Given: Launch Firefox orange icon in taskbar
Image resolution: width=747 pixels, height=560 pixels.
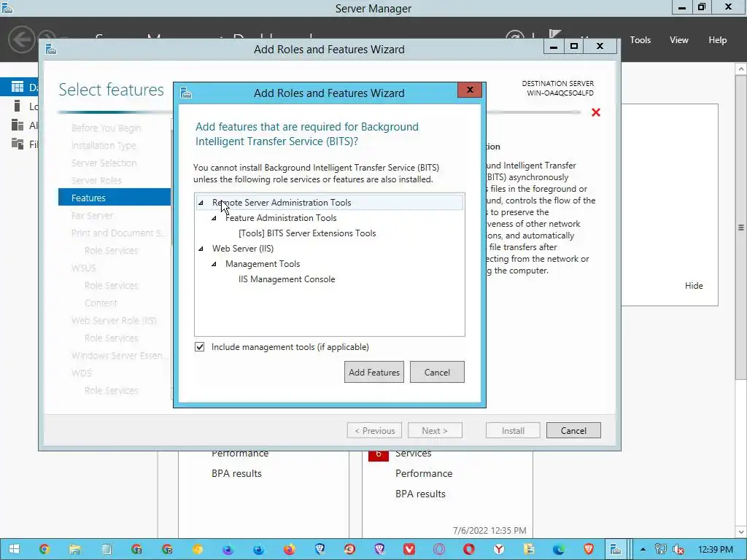Looking at the screenshot, I should (x=290, y=549).
